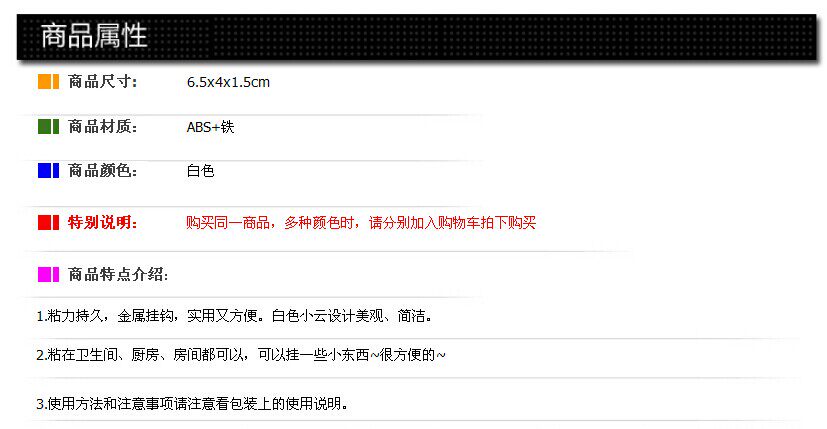
Task: Click feature line 3 about 使用说明
Action: point(192,404)
